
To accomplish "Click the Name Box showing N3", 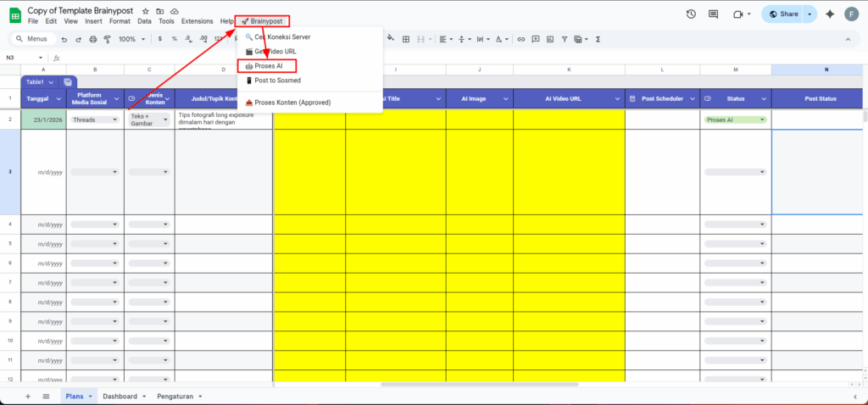I will [21, 58].
